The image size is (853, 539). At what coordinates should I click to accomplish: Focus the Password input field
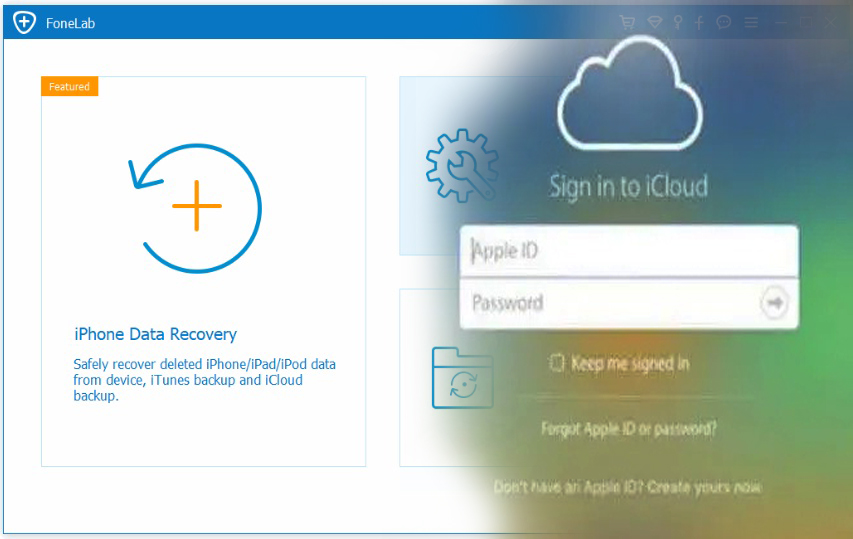pyautogui.click(x=629, y=303)
